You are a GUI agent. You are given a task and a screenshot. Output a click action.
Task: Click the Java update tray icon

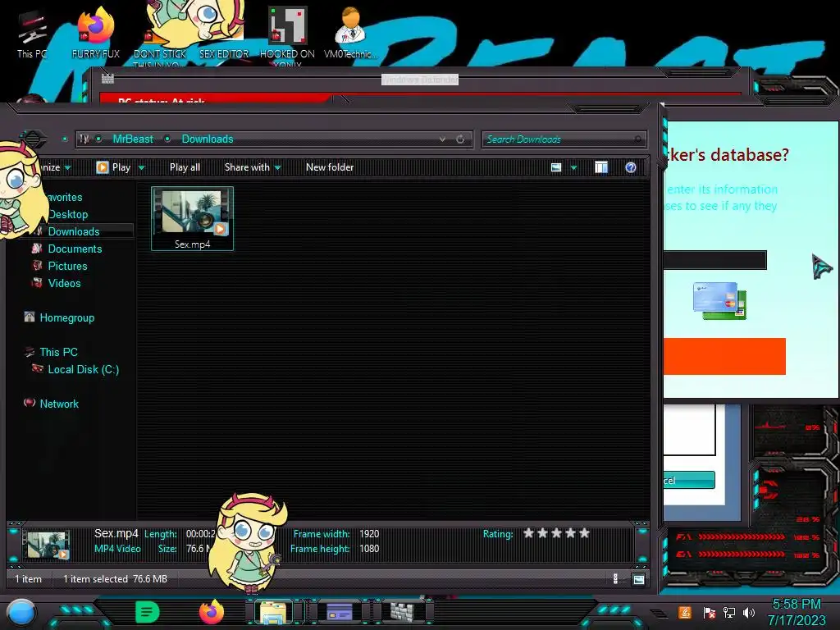[685, 612]
